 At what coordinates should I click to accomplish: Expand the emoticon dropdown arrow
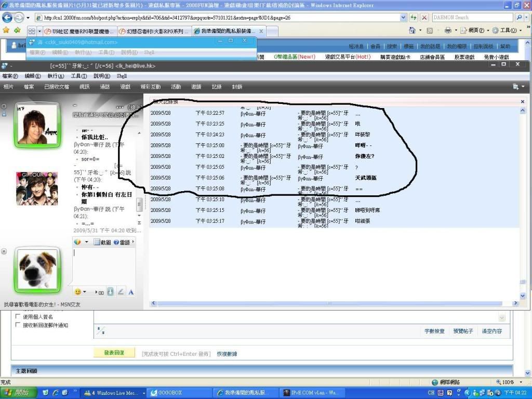click(85, 292)
